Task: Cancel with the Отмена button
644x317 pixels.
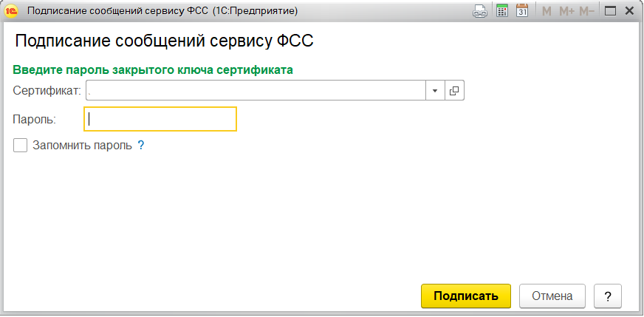Action: click(552, 296)
